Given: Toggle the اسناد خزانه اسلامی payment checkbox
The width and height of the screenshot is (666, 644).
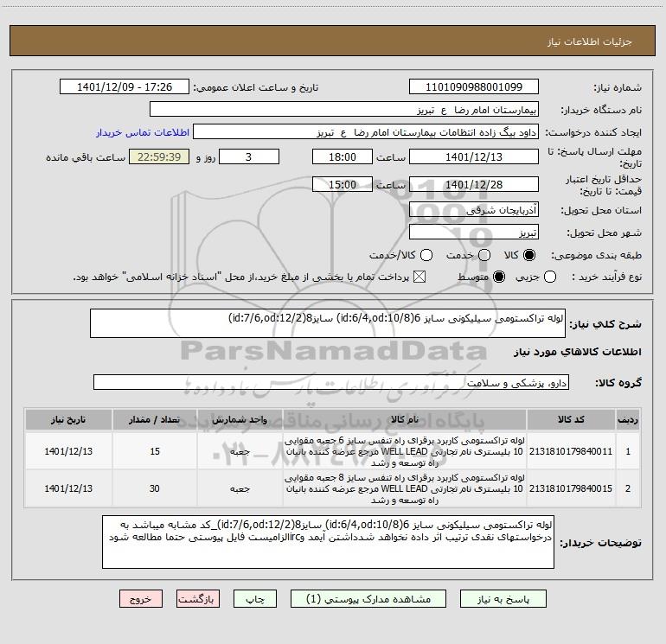Looking at the screenshot, I should [x=419, y=277].
